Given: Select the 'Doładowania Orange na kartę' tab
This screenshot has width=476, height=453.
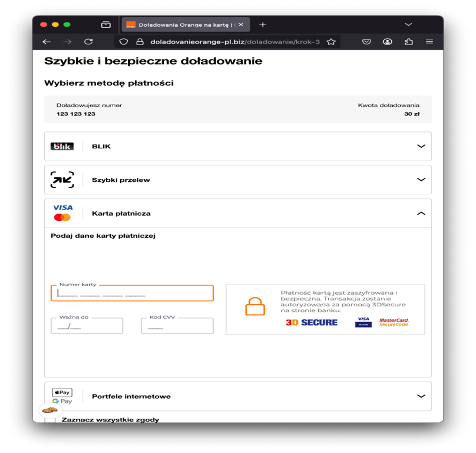Looking at the screenshot, I should (180, 25).
